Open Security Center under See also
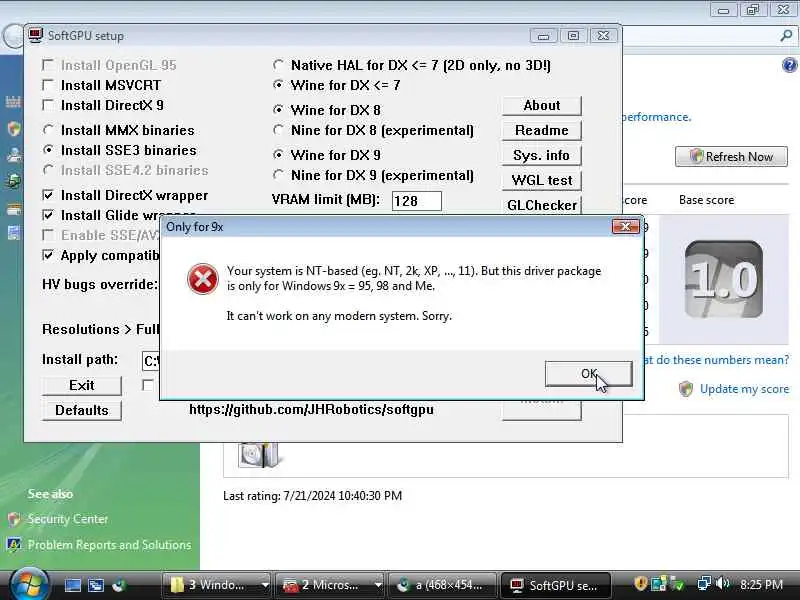The height and width of the screenshot is (600, 800). click(68, 519)
